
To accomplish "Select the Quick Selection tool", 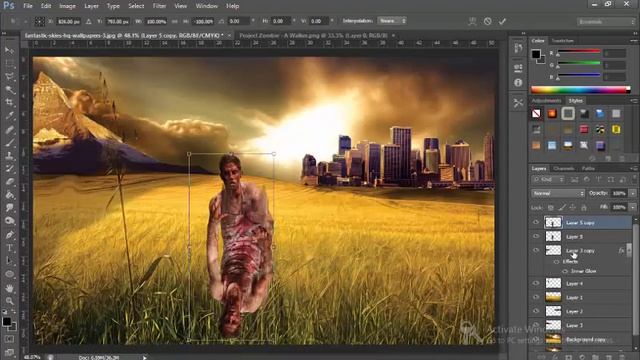I will tap(9, 89).
